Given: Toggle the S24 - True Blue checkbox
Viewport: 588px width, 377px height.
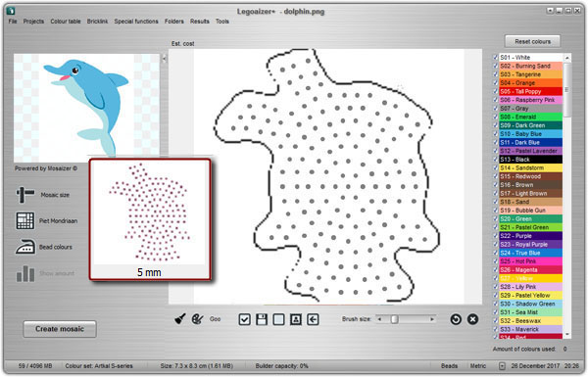Looking at the screenshot, I should tap(495, 253).
